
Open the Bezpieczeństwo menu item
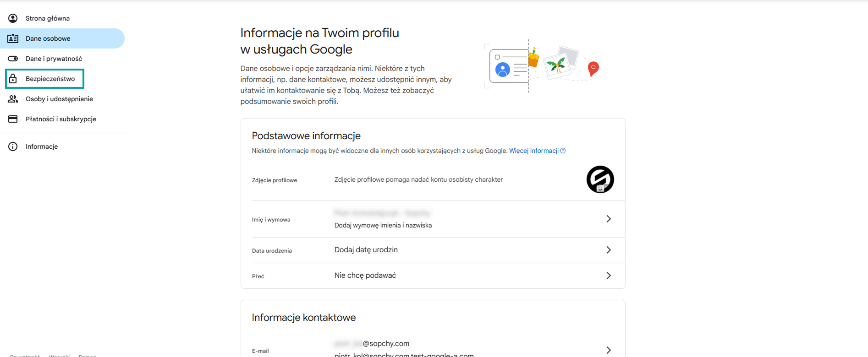tap(50, 79)
